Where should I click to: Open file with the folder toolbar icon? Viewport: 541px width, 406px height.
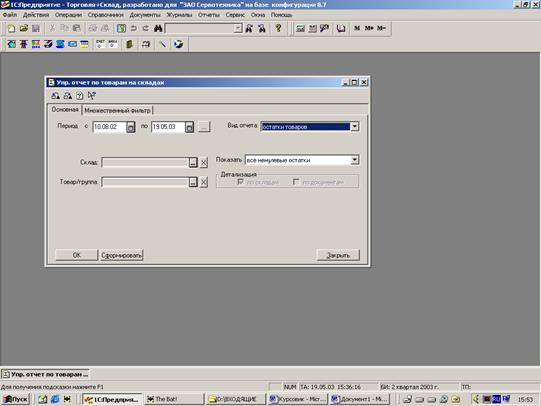point(23,28)
